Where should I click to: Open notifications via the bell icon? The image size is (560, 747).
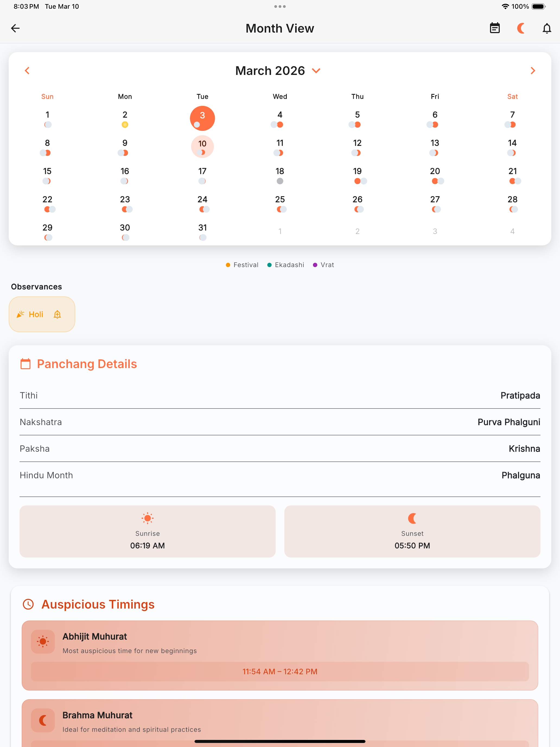click(x=547, y=28)
